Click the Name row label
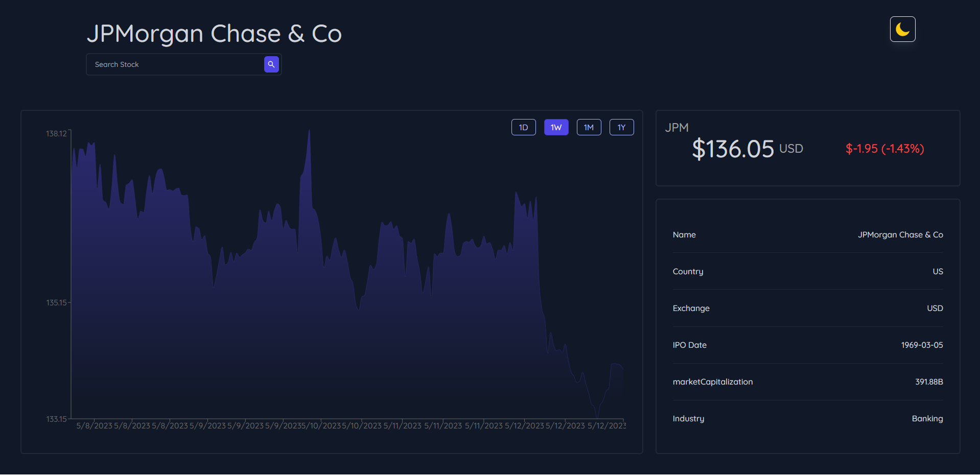Image resolution: width=980 pixels, height=476 pixels. pos(684,234)
